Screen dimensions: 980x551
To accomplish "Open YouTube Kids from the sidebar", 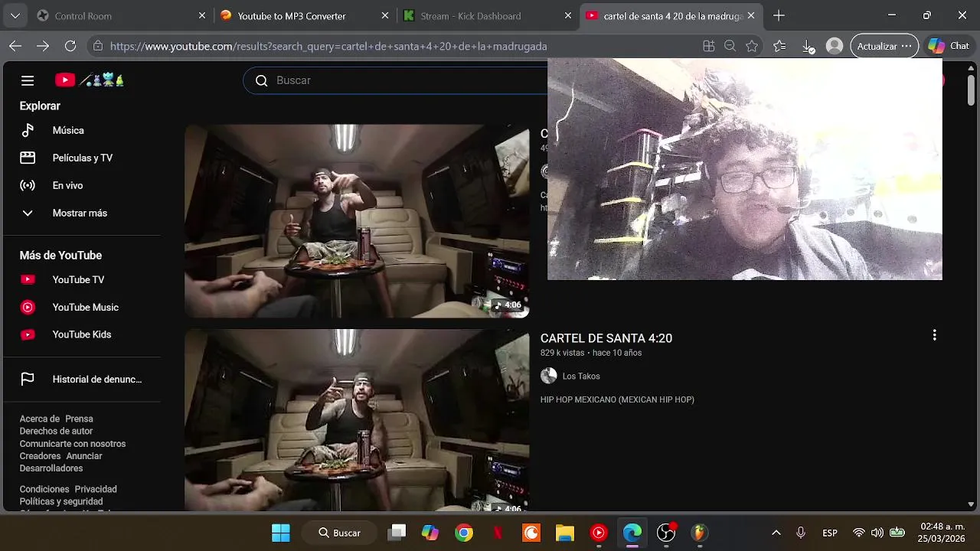I will tap(82, 334).
